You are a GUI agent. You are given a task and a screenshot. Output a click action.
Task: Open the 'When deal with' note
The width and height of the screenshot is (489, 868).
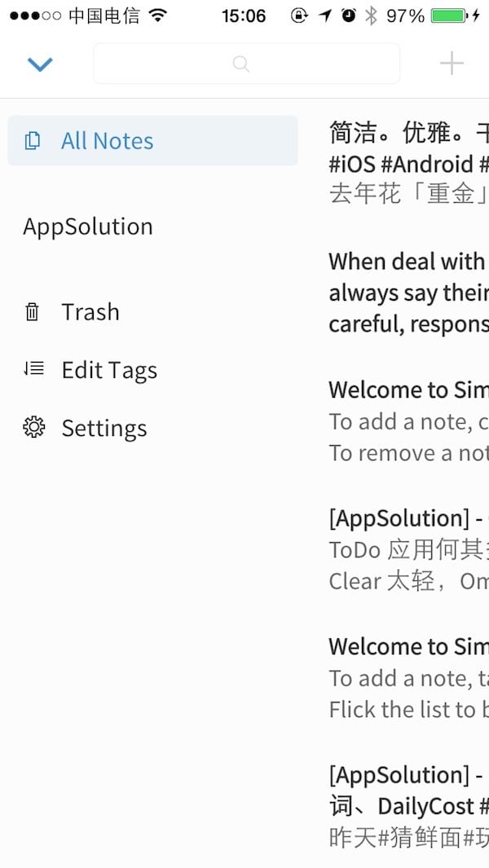click(408, 293)
